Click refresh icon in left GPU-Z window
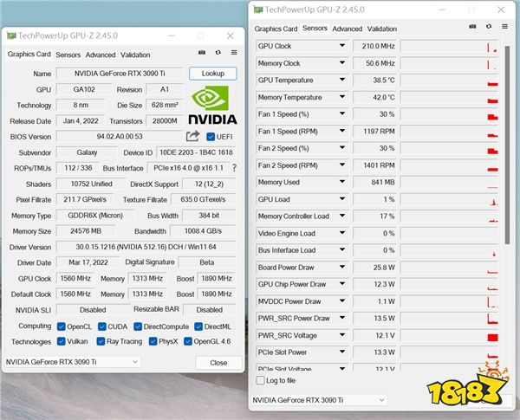This screenshot has height=420, width=520. (x=218, y=52)
